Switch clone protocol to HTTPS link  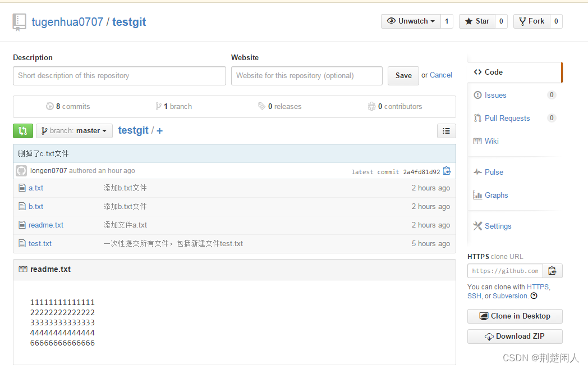point(538,287)
